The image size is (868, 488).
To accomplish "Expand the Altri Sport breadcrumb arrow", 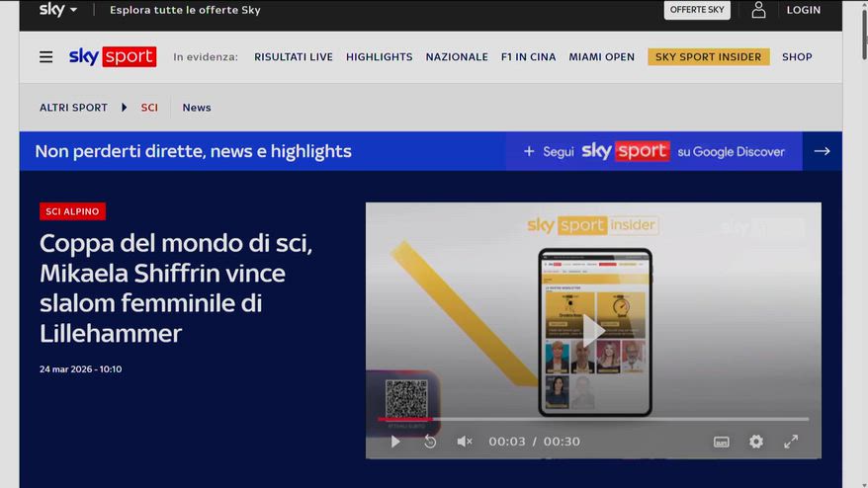I will coord(125,108).
